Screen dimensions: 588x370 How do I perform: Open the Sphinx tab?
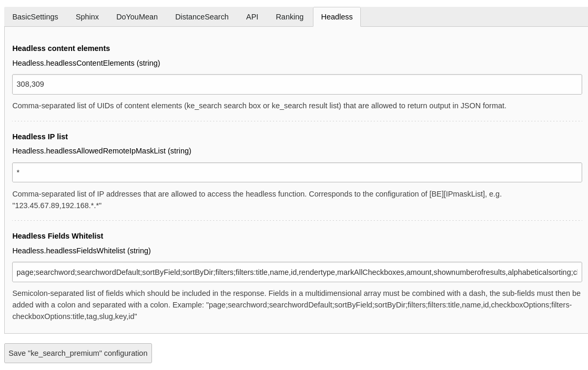point(87,17)
